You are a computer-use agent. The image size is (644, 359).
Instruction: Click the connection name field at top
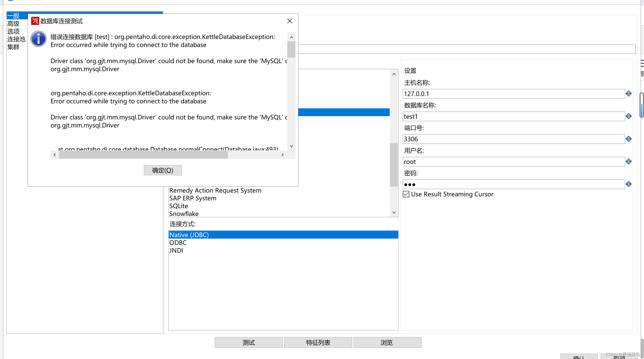[467, 49]
